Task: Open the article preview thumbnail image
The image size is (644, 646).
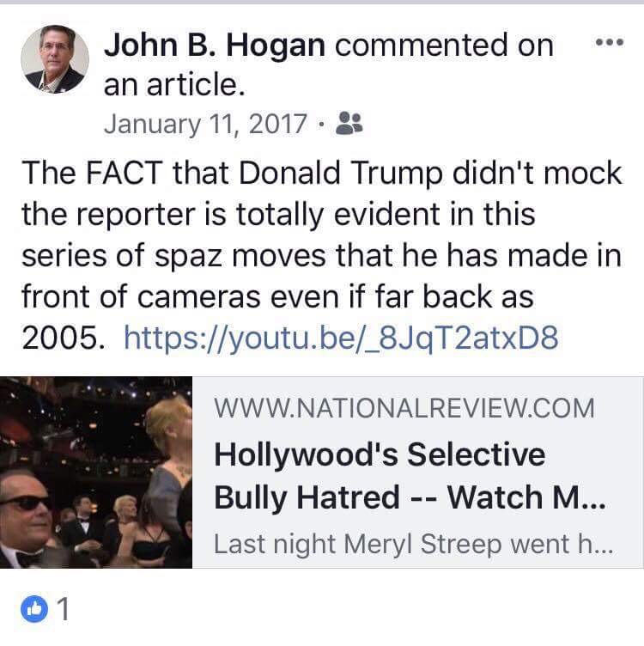Action: [x=96, y=472]
